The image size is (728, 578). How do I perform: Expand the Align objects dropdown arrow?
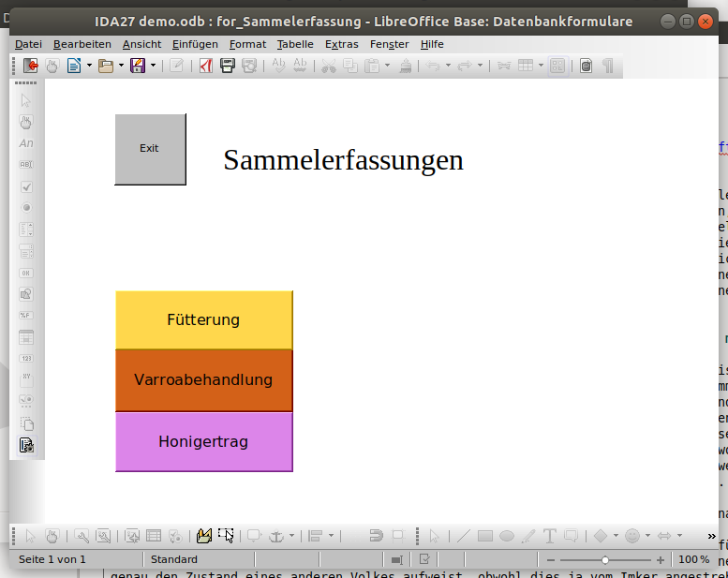pos(331,536)
